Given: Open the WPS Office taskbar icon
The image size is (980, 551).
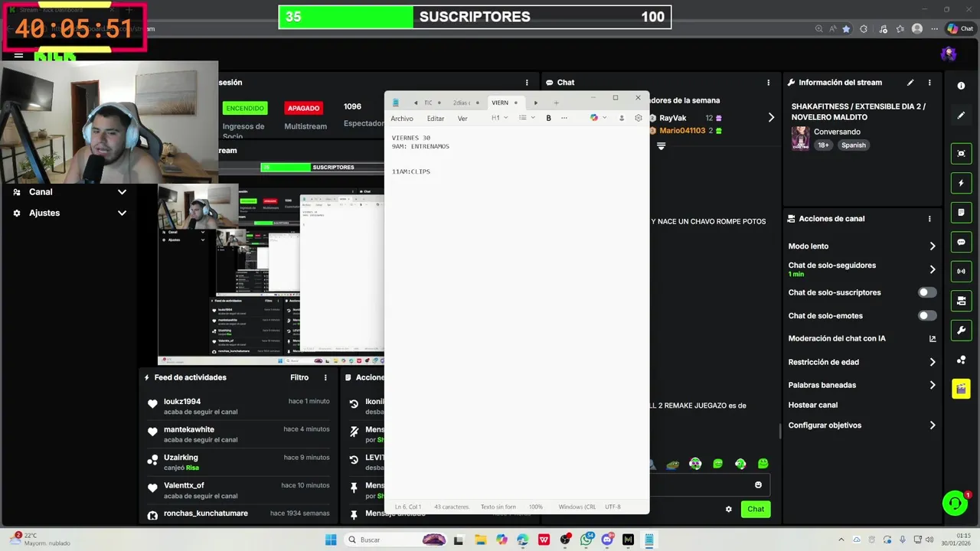Looking at the screenshot, I should click(x=544, y=540).
